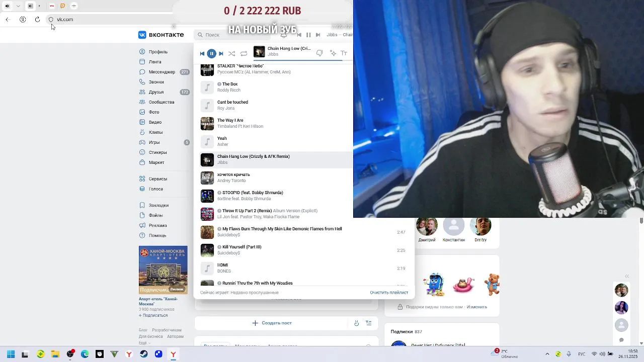Skip to next track in playlist panel
Screen dimensions: 644x362
coord(221,53)
